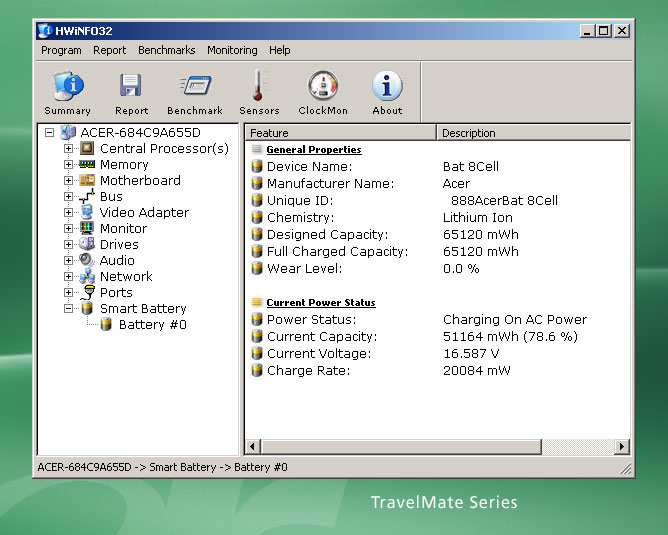
Task: Click the Memory module icon
Action: point(87,164)
